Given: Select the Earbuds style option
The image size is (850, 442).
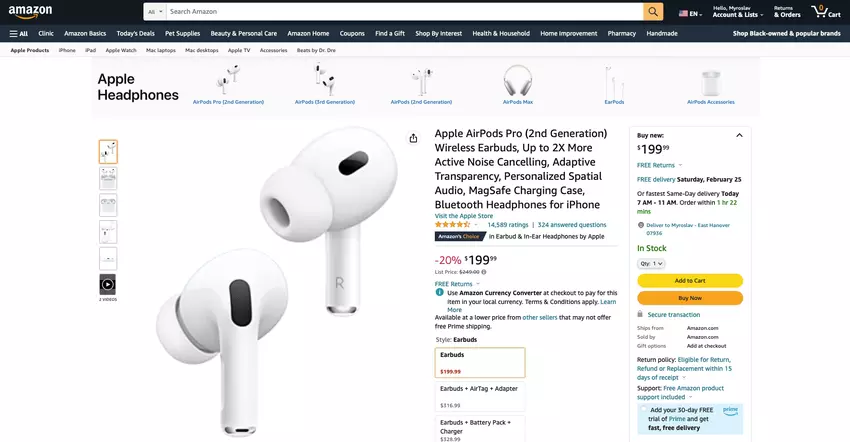Looking at the screenshot, I should (x=480, y=362).
